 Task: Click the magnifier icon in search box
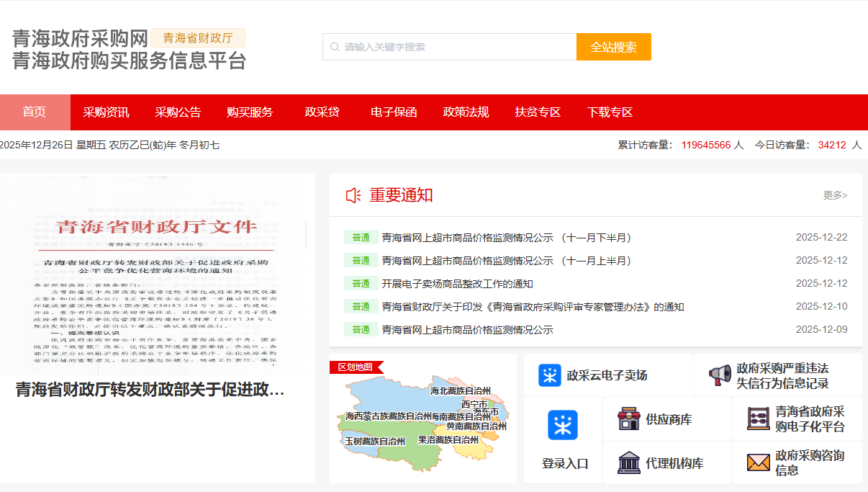click(x=335, y=47)
